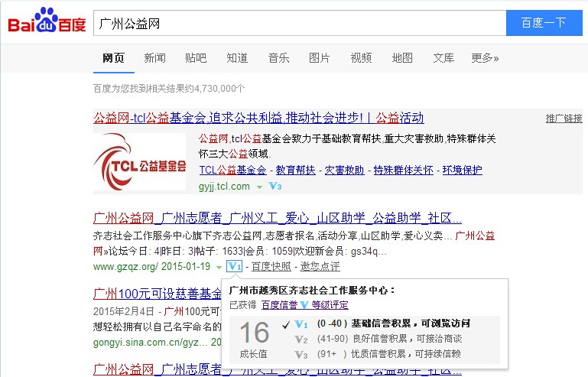Click the Baidu paw logo
The height and width of the screenshot is (377, 588).
[x=47, y=21]
